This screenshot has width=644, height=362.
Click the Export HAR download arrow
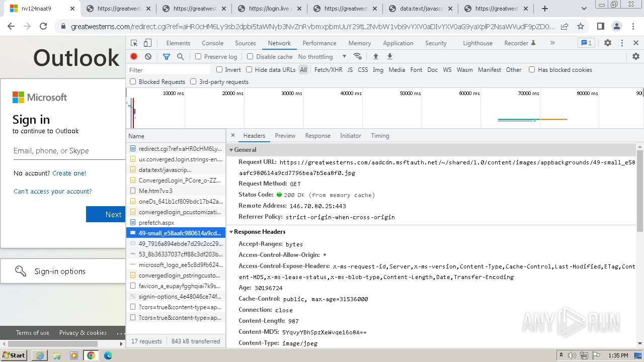click(x=389, y=57)
